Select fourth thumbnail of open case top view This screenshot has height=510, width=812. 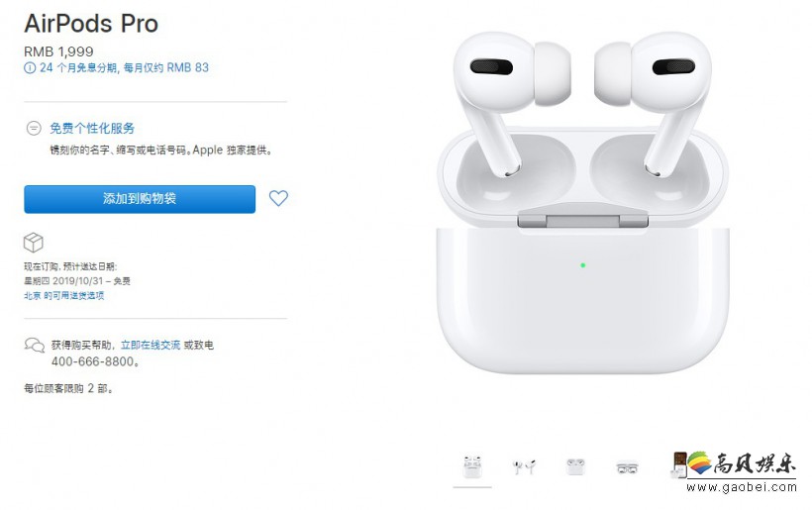tap(627, 467)
